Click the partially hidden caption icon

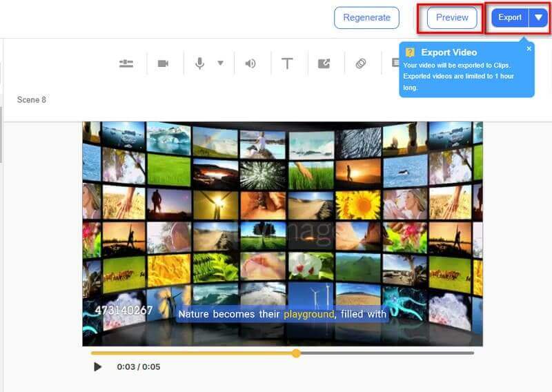click(x=395, y=63)
